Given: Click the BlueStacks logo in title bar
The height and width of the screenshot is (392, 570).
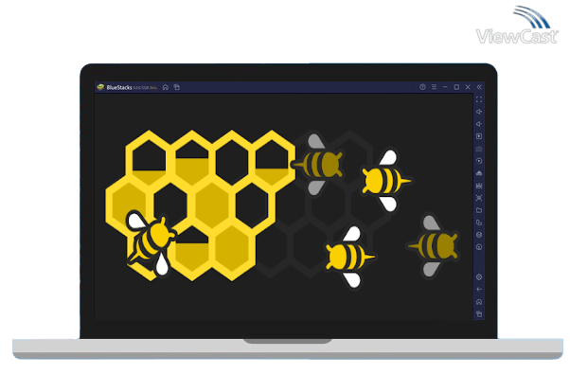Looking at the screenshot, I should point(100,87).
